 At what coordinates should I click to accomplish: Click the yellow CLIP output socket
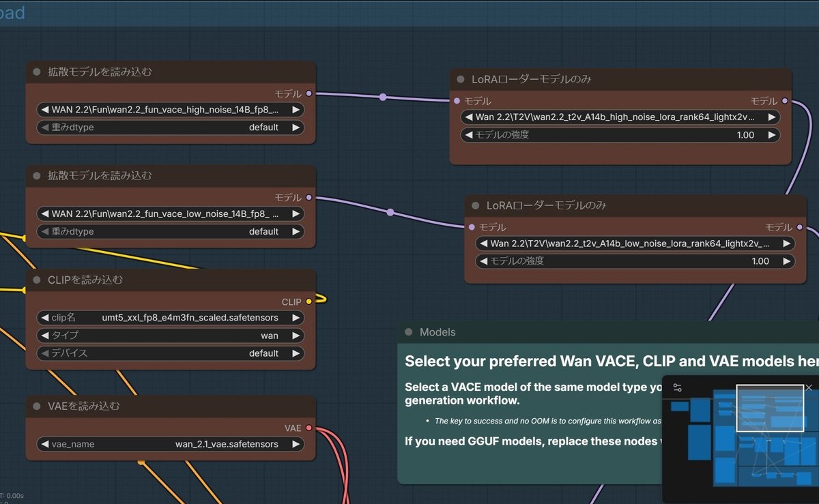(309, 301)
